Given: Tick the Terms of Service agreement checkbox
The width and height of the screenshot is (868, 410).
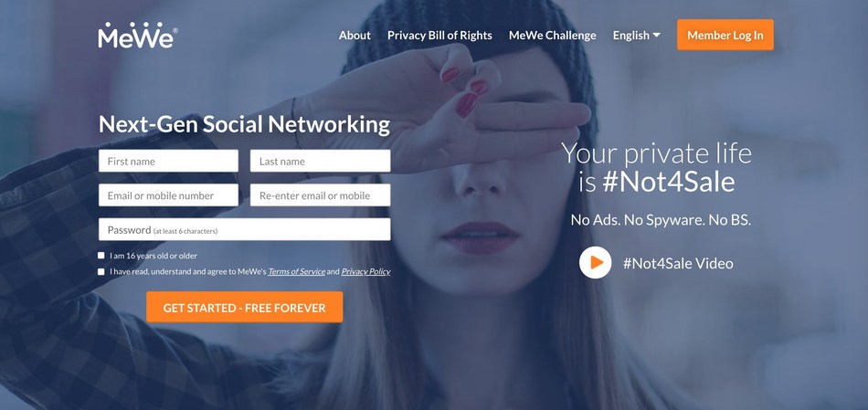Looking at the screenshot, I should click(x=101, y=272).
